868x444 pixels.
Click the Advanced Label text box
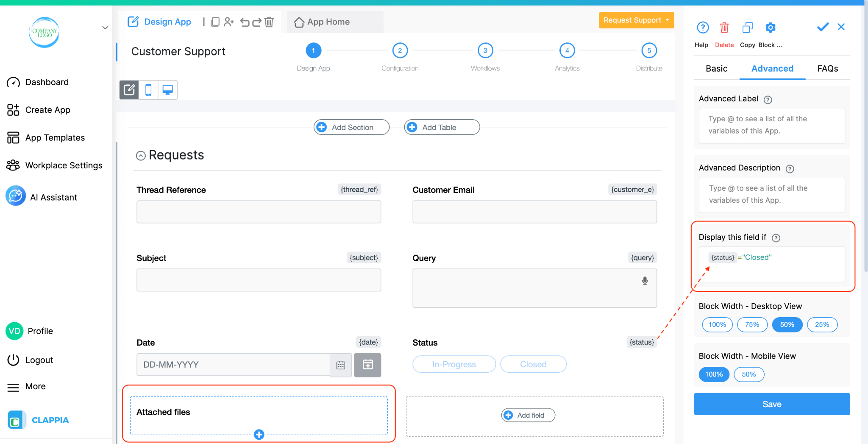point(772,126)
